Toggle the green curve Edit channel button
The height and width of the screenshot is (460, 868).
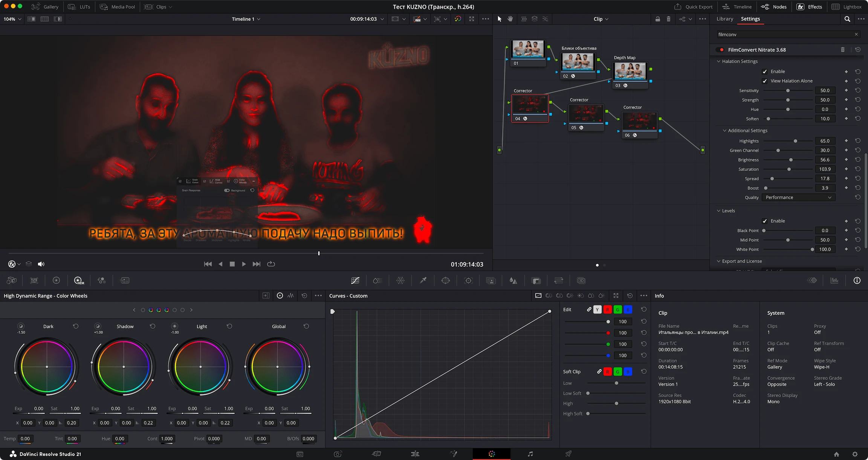(617, 309)
